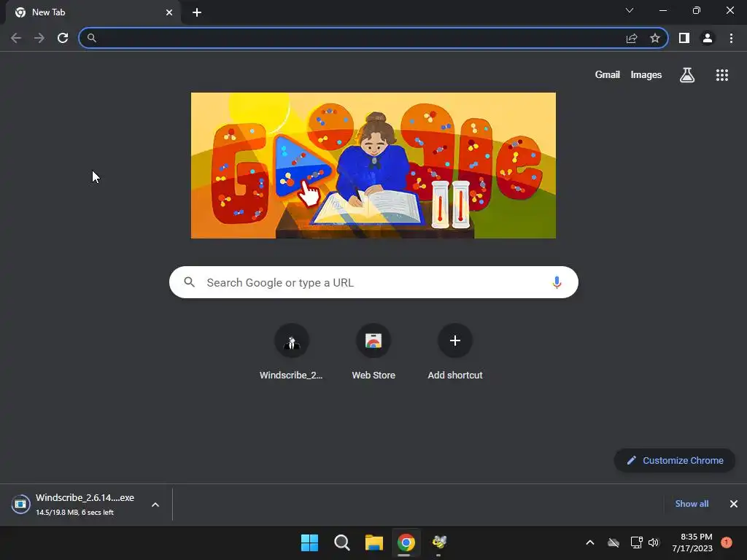Open the clock showing 8:35 PM
Image resolution: width=747 pixels, height=560 pixels.
pos(692,542)
